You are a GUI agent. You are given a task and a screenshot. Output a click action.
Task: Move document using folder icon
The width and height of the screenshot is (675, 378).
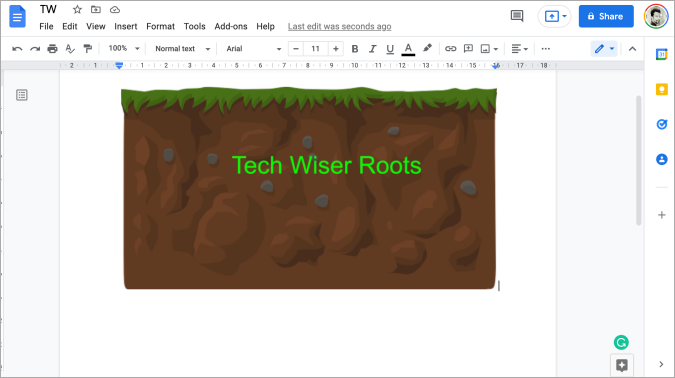click(96, 9)
